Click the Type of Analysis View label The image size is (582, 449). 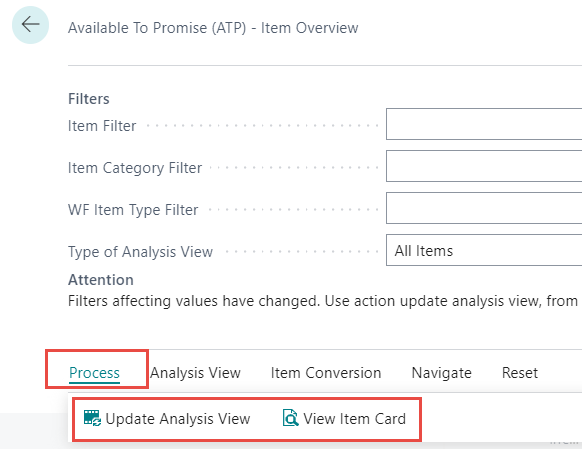tap(140, 252)
